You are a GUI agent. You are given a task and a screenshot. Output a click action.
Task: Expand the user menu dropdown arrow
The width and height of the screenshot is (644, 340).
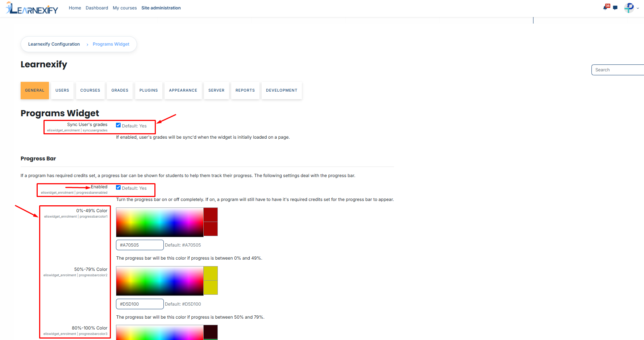[x=638, y=8]
